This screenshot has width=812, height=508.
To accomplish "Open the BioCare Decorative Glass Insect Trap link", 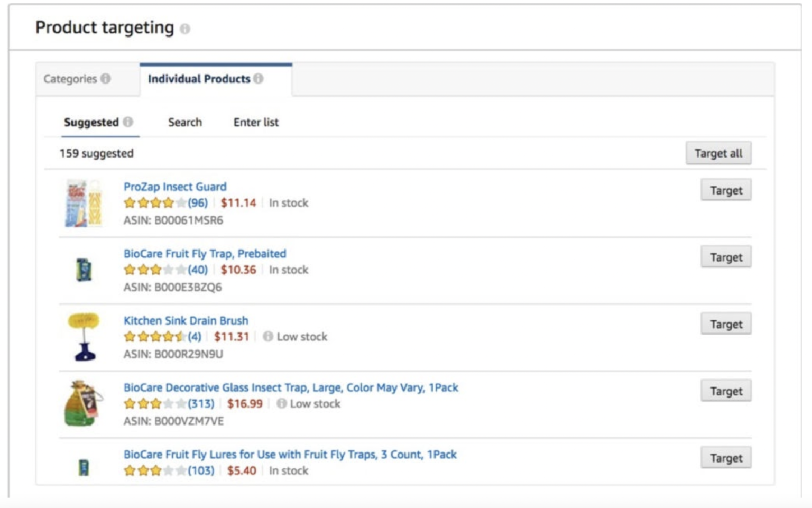I will tap(291, 387).
